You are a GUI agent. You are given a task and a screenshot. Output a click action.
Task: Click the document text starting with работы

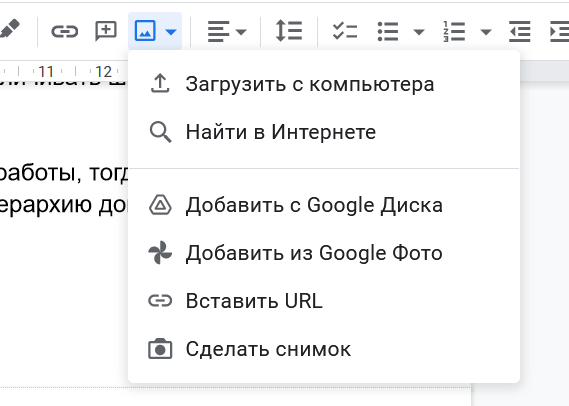[64, 173]
